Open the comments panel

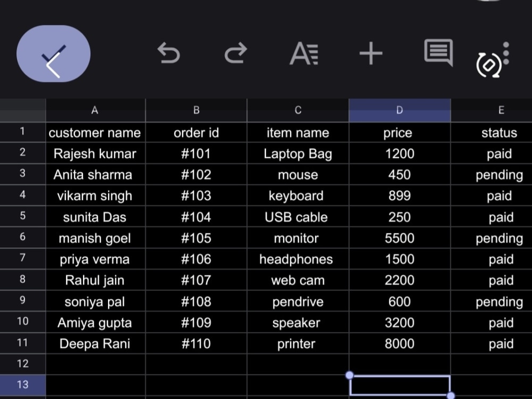point(438,53)
